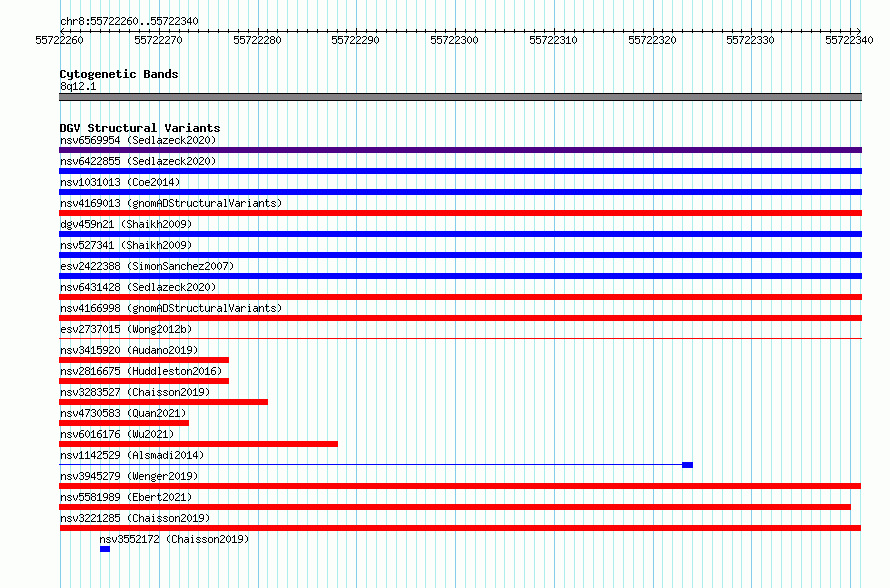Select the red nsv4730583 variant bar
The image size is (890, 588).
point(124,423)
